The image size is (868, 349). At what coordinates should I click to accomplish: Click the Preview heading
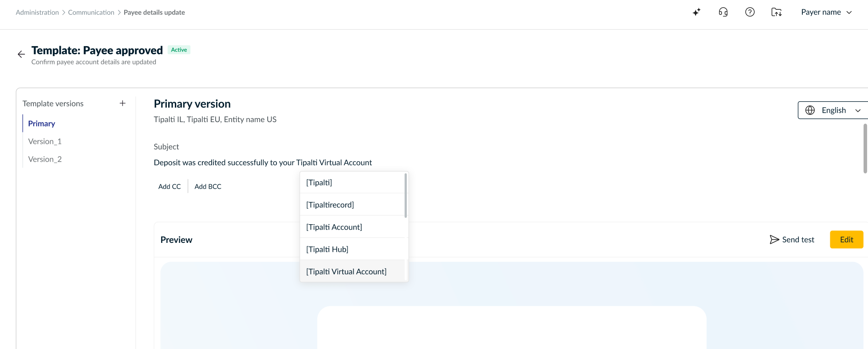[x=176, y=240]
